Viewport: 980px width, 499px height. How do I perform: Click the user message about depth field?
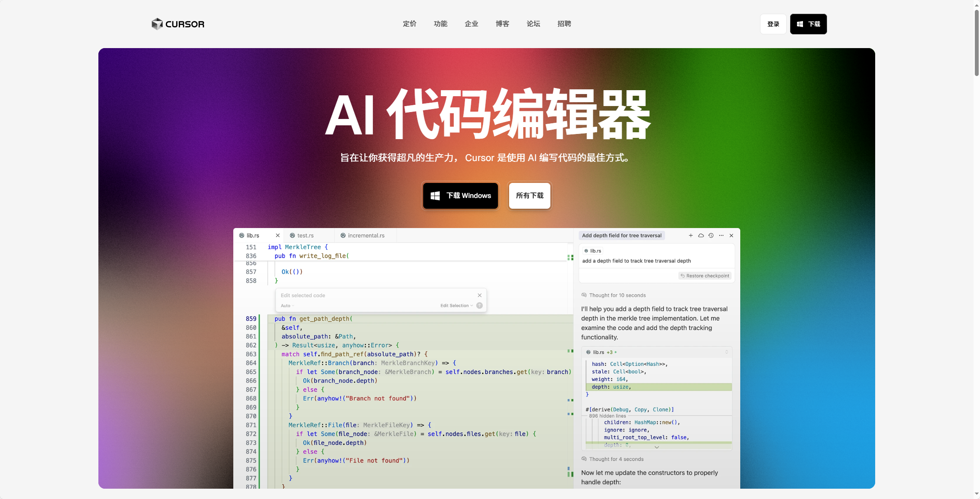(x=636, y=261)
